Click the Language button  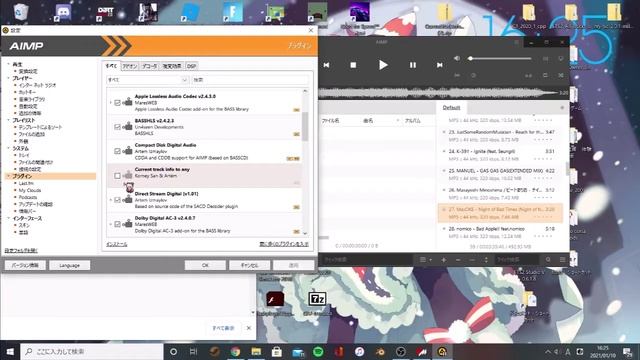[x=69, y=265]
